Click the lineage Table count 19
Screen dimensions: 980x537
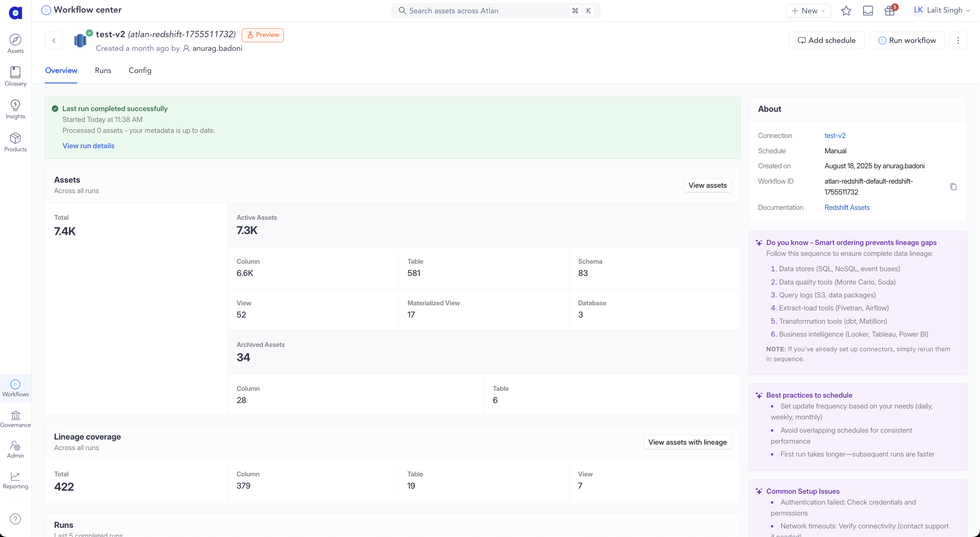(x=411, y=486)
